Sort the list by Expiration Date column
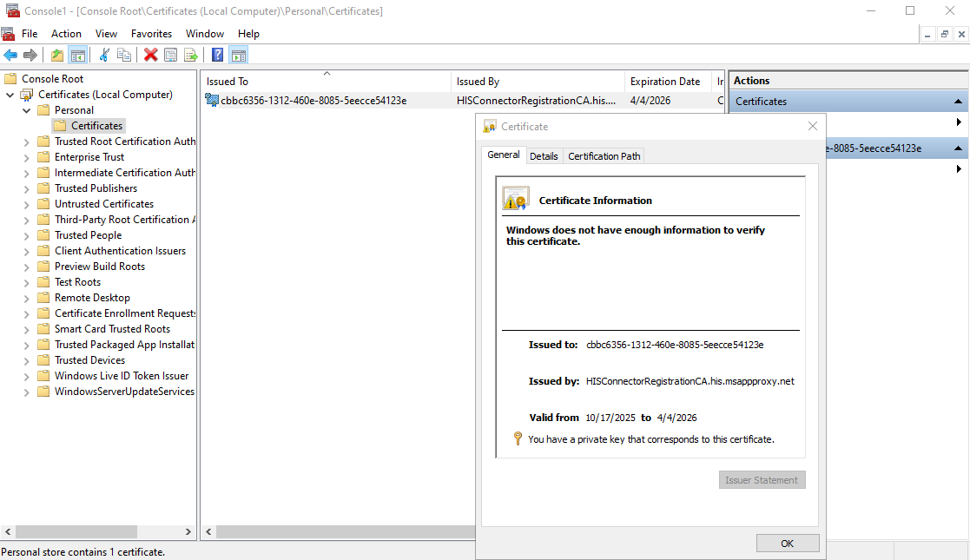Screen dimensions: 970x560 tap(665, 82)
